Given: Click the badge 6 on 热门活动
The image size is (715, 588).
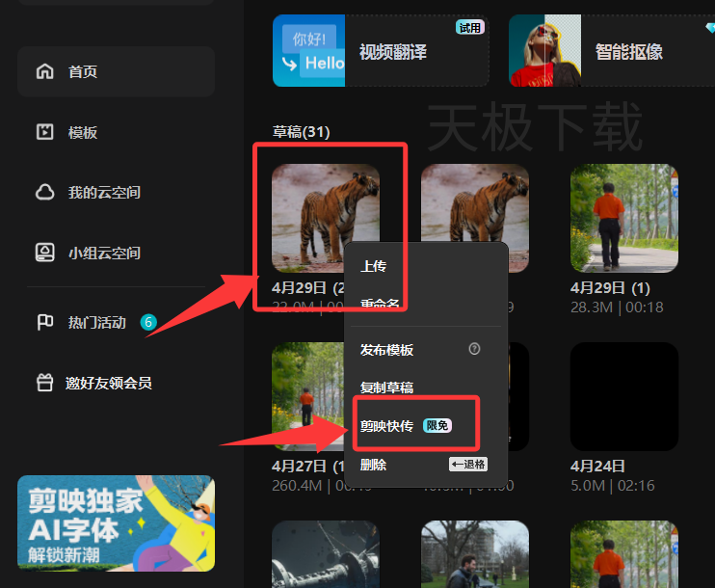Looking at the screenshot, I should point(148,323).
